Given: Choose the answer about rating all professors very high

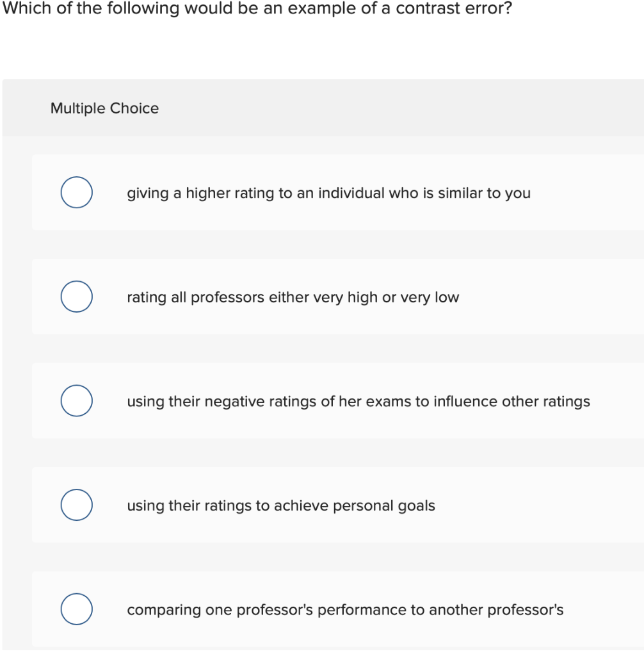Looking at the screenshot, I should pos(292,297).
